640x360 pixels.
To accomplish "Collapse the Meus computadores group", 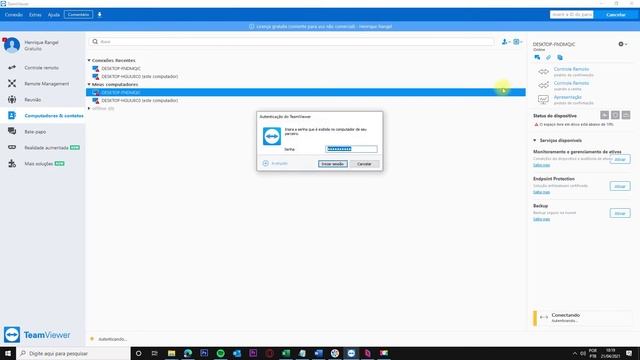I will (89, 84).
